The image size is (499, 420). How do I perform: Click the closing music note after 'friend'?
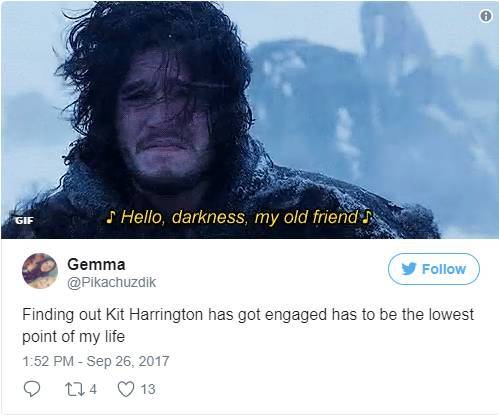click(366, 217)
